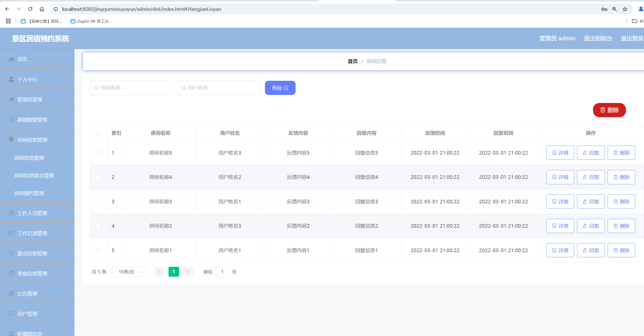Open the 10条/页 page size dropdown

tap(129, 272)
